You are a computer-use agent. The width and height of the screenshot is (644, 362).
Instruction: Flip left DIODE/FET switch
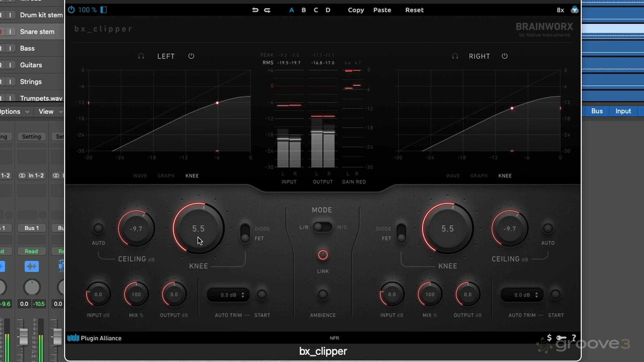pos(245,233)
